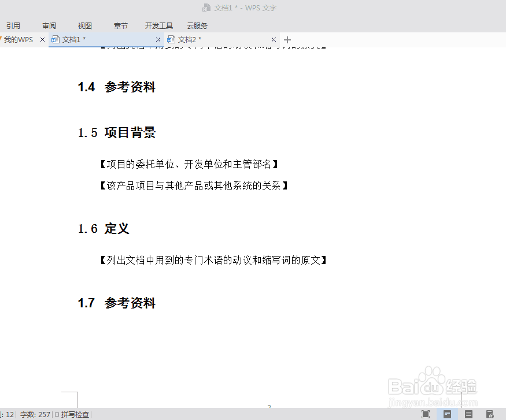This screenshot has height=420, width=506.
Task: Switch to full screen reading view icon
Action: coord(426,414)
